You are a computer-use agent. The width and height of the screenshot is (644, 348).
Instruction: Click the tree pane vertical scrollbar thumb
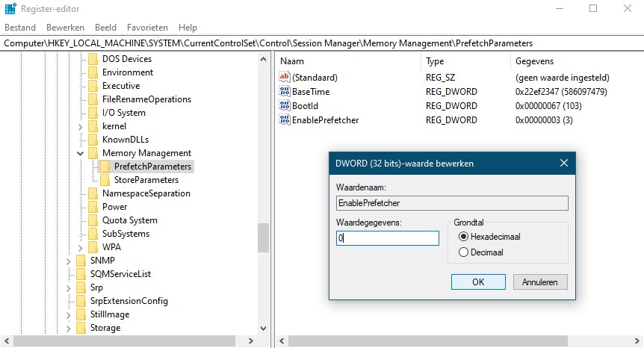pyautogui.click(x=263, y=237)
